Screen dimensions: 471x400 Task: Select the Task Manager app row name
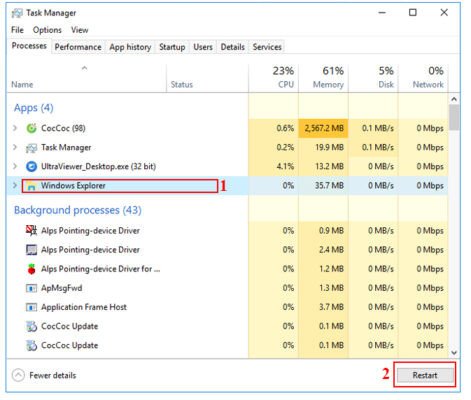[x=66, y=148]
